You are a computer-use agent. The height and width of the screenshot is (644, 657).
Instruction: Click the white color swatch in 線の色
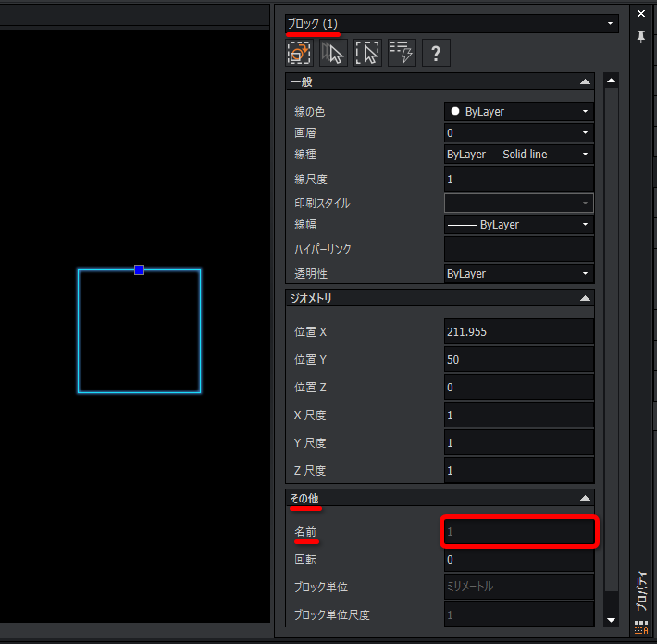[x=455, y=111]
